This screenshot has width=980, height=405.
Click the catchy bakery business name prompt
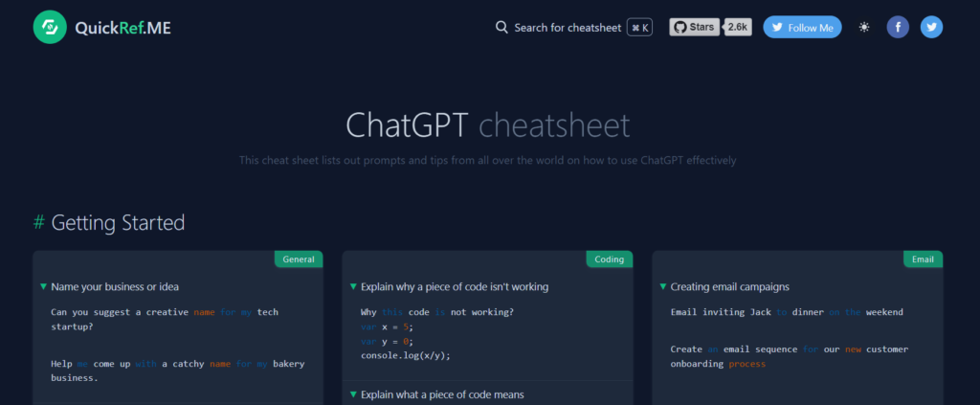coord(178,371)
